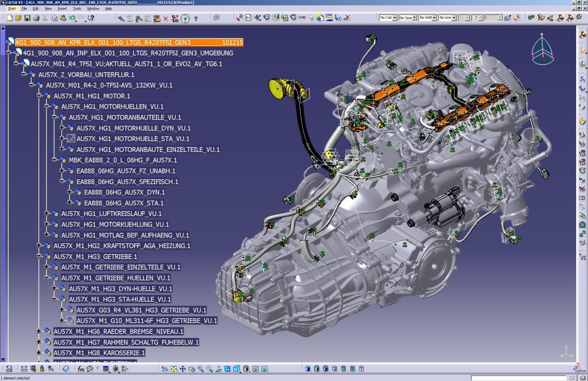Click the Create Multi-View icon
Viewport: 588px width, 381px height.
pyautogui.click(x=228, y=369)
